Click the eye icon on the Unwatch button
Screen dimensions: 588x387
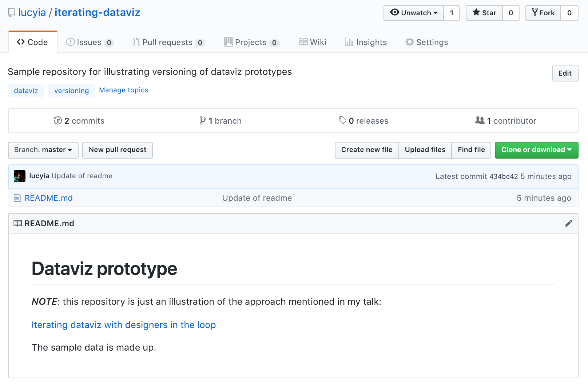[x=395, y=12]
